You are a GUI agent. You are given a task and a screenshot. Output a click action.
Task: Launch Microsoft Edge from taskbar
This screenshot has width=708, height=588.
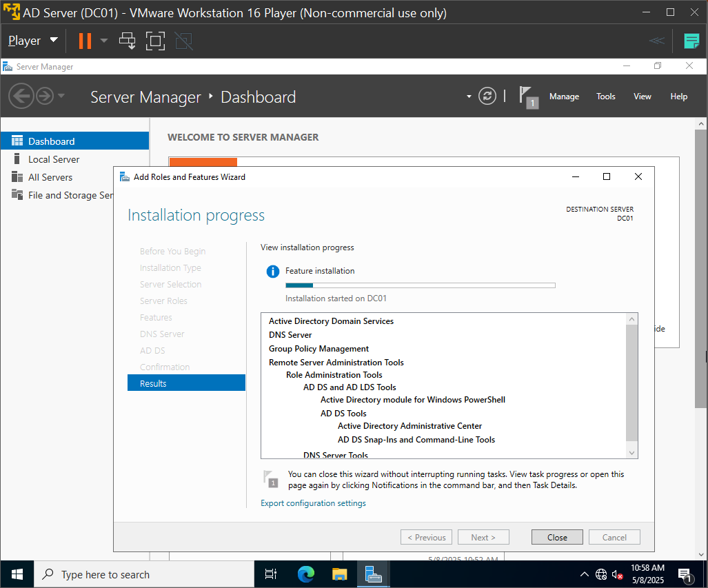pos(305,574)
